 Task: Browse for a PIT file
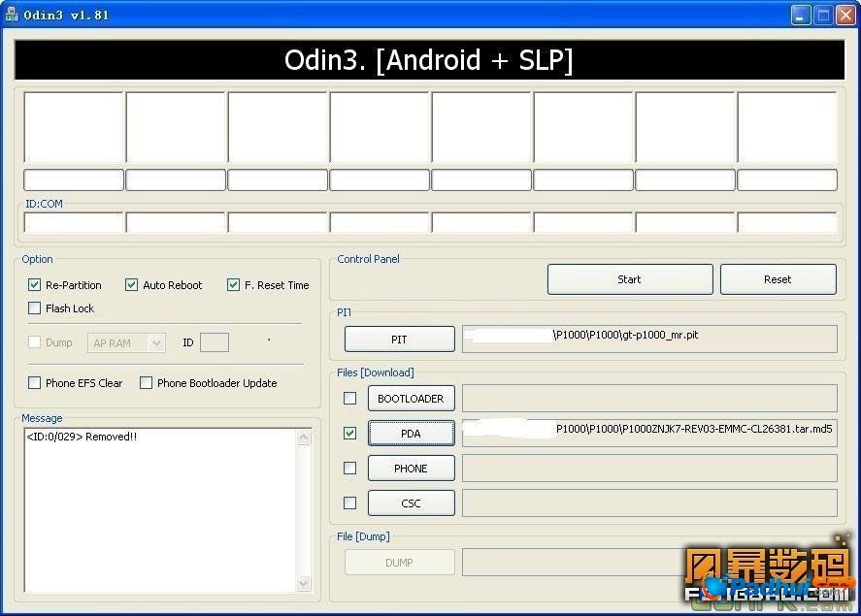[400, 340]
